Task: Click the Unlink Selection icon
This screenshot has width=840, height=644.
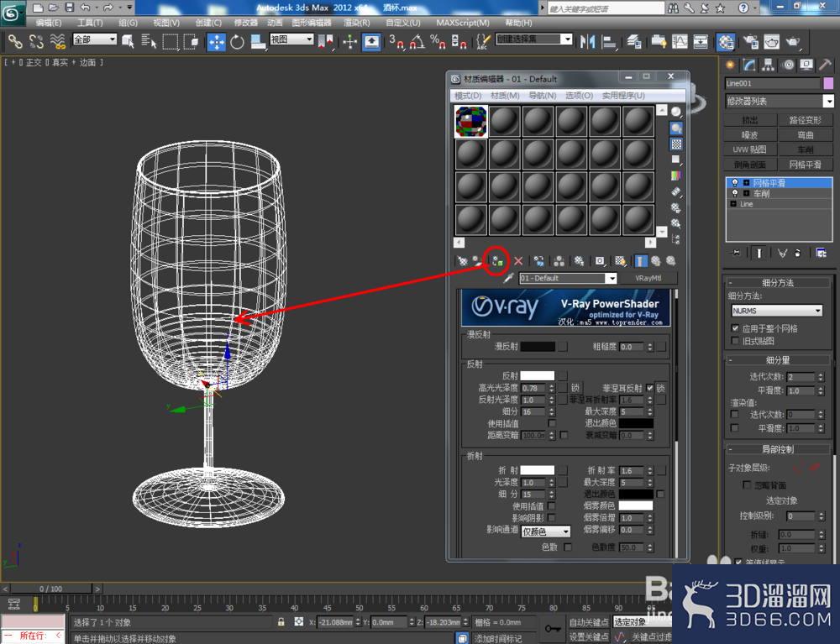Action: click(36, 41)
